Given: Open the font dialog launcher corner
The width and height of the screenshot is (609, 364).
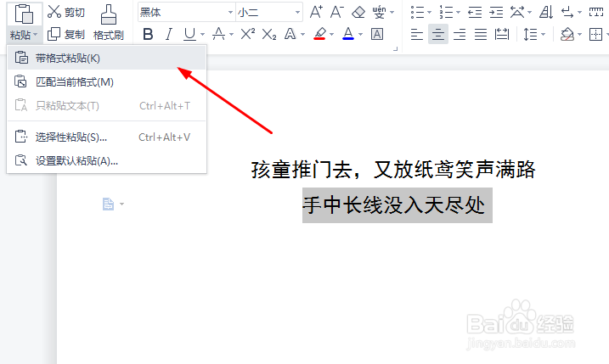Looking at the screenshot, I should (396, 49).
